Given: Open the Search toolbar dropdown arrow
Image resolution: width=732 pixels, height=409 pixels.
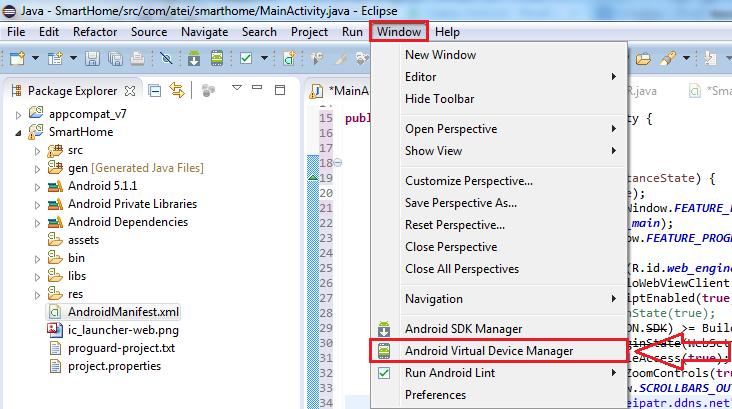Looking at the screenshot, I should [686, 58].
